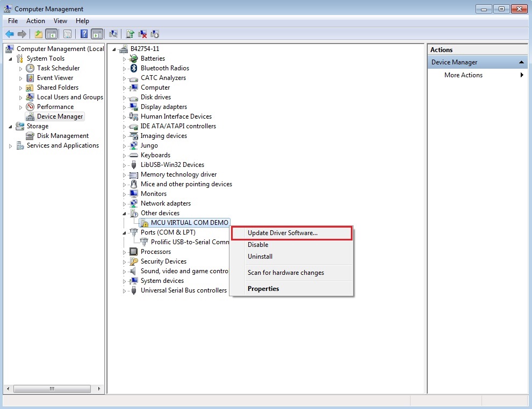Screen dimensions: 532x409
Task: Toggle the Show/Hide Console Tree toolbar button
Action: coord(52,34)
